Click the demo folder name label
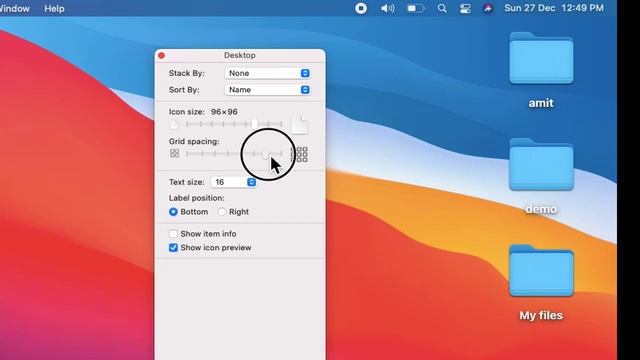The height and width of the screenshot is (360, 640). pos(541,209)
